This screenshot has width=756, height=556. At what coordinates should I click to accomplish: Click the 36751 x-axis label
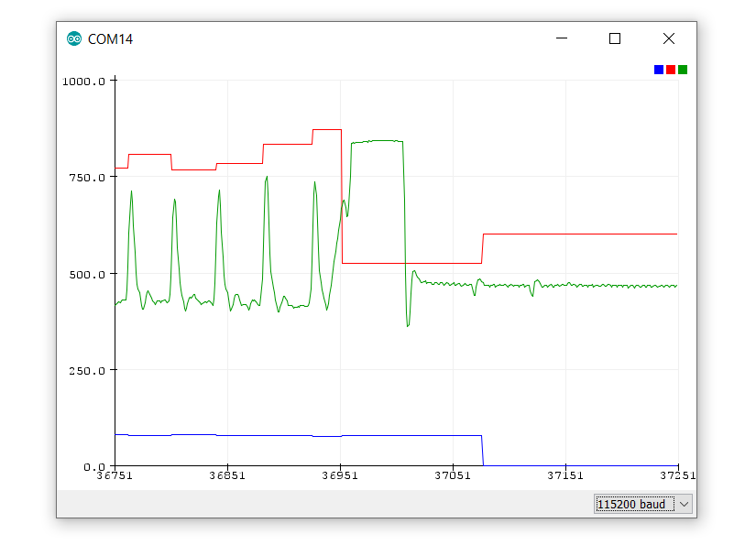click(x=115, y=478)
